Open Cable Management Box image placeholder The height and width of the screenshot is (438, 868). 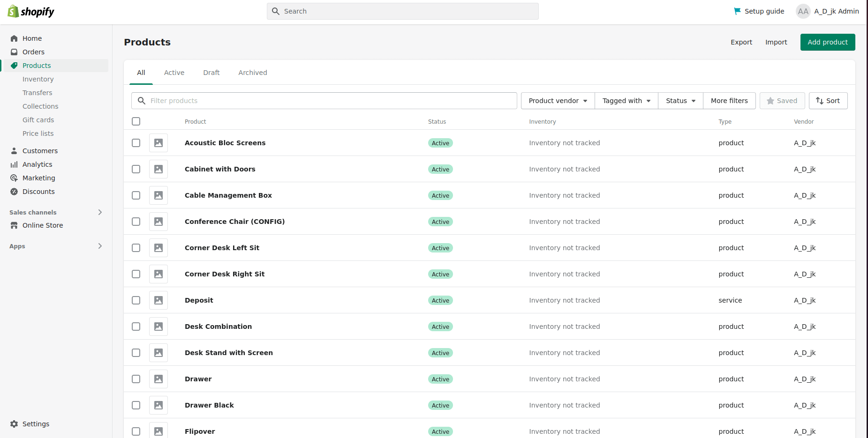click(x=159, y=195)
